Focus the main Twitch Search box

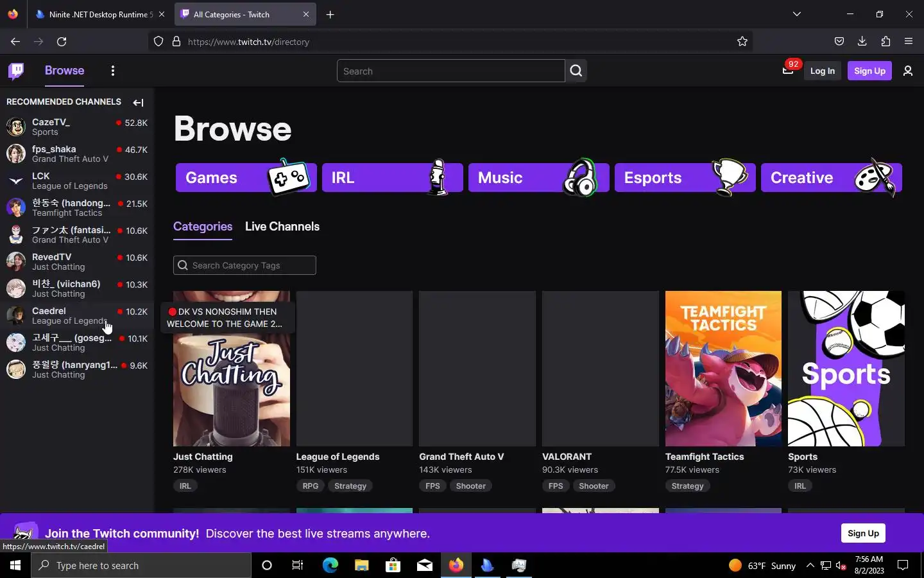450,71
